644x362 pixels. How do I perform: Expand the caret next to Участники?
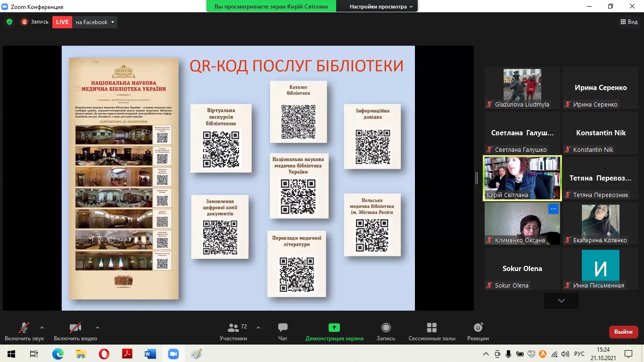tap(258, 328)
